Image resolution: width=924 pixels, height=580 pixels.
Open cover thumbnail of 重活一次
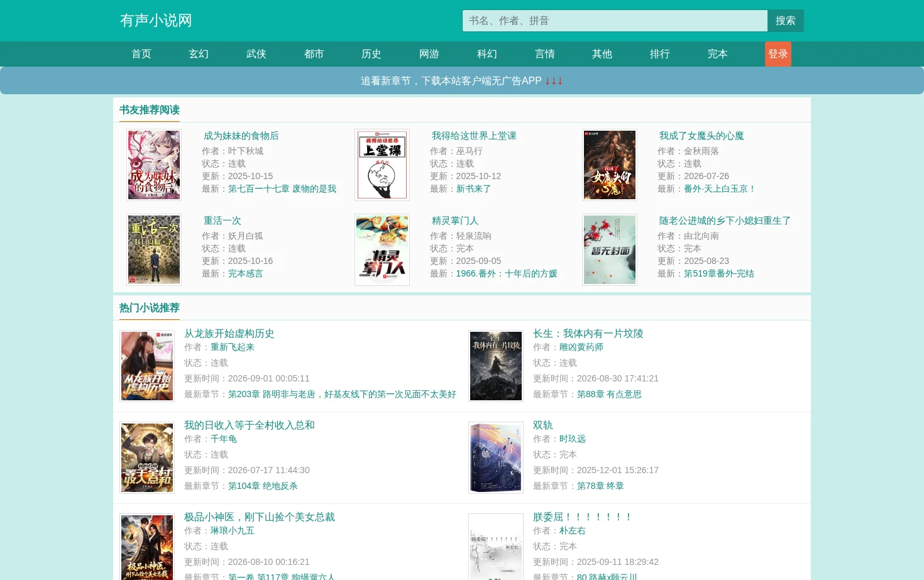154,250
